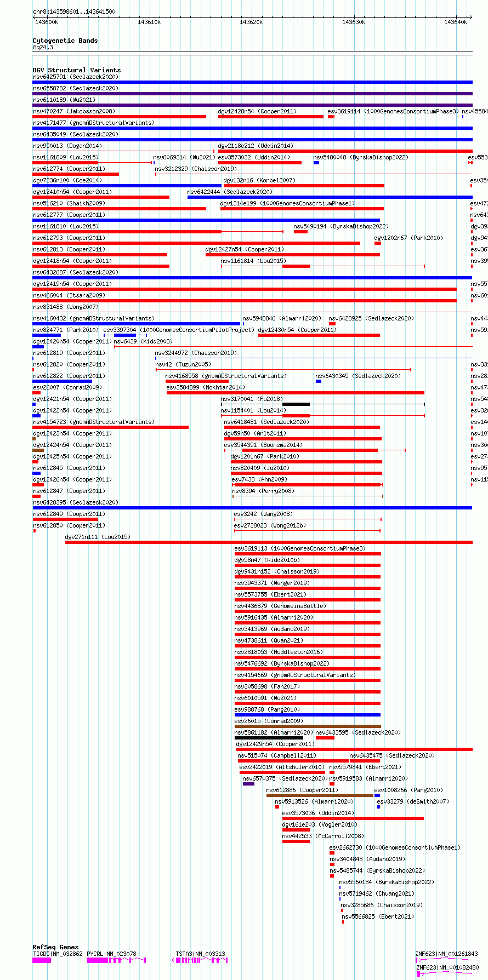Click the nsv6425791 (Sedlazeck2020) variant label
Image resolution: width=488 pixels, height=980 pixels.
coord(75,77)
